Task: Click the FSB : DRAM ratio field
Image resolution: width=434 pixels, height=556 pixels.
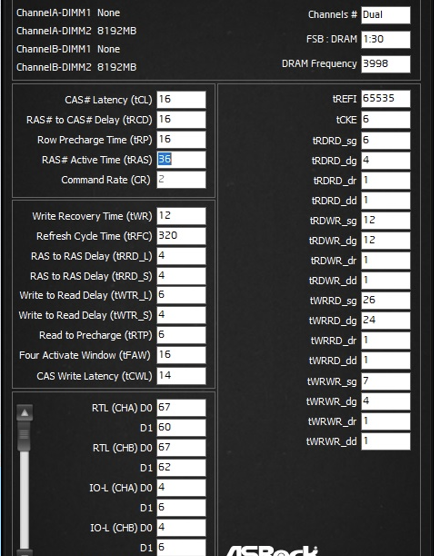Action: [x=386, y=39]
